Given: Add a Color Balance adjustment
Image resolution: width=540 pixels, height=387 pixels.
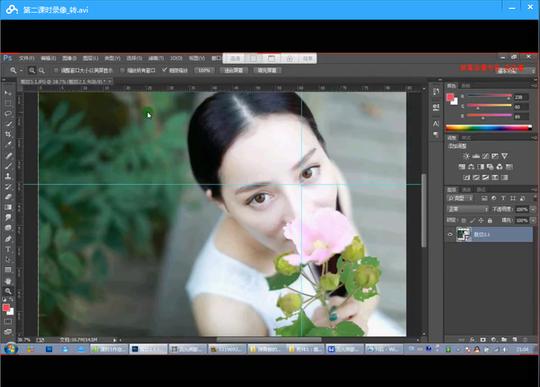Looking at the screenshot, I should coord(471,167).
